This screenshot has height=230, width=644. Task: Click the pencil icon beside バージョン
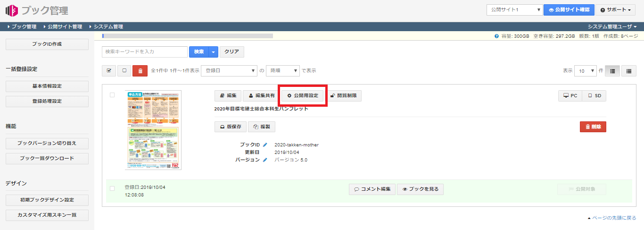click(x=265, y=160)
